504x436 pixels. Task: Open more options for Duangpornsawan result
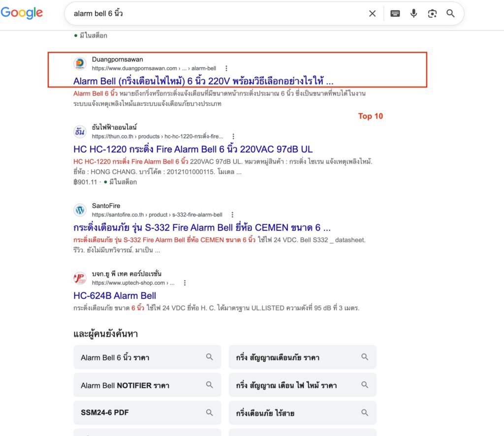(x=226, y=68)
